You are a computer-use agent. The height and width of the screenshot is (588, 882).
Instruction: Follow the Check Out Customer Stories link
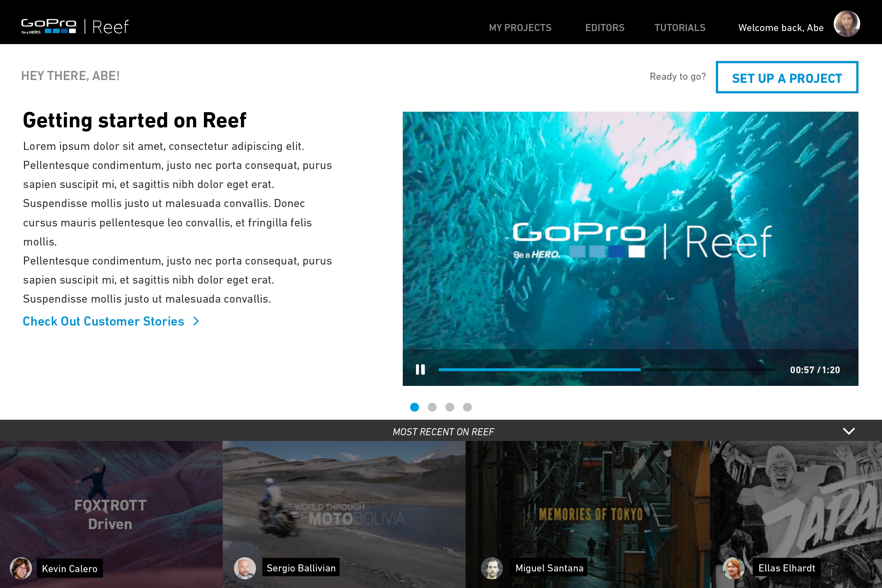pyautogui.click(x=103, y=321)
